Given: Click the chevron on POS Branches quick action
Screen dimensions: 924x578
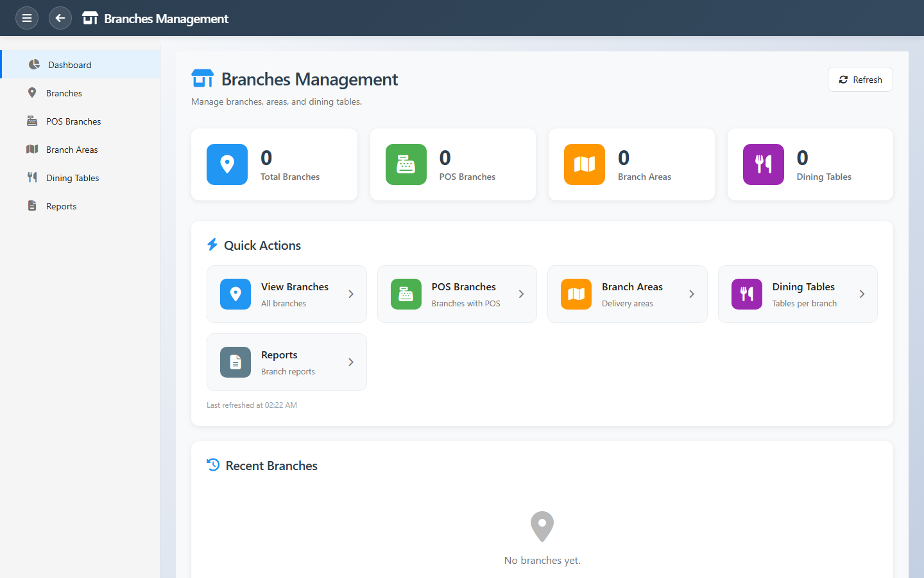Looking at the screenshot, I should pos(521,294).
